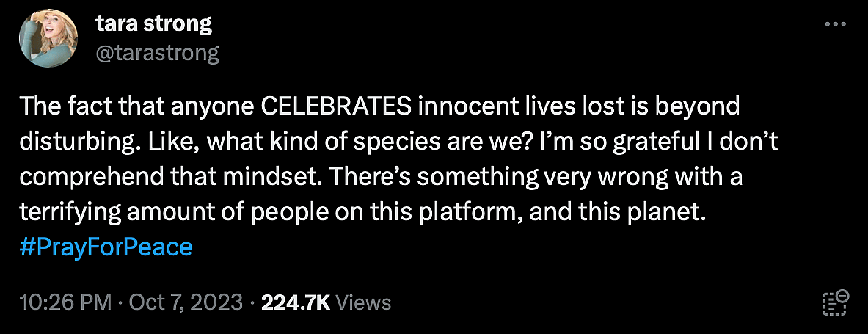Open the three-dot more options menu
Screen dimensions: 868x334
(836, 24)
